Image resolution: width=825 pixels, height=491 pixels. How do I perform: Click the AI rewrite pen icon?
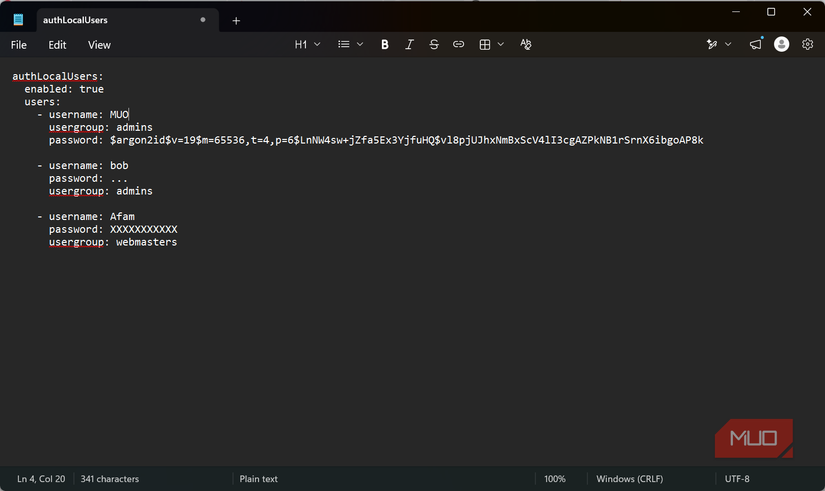click(x=712, y=44)
